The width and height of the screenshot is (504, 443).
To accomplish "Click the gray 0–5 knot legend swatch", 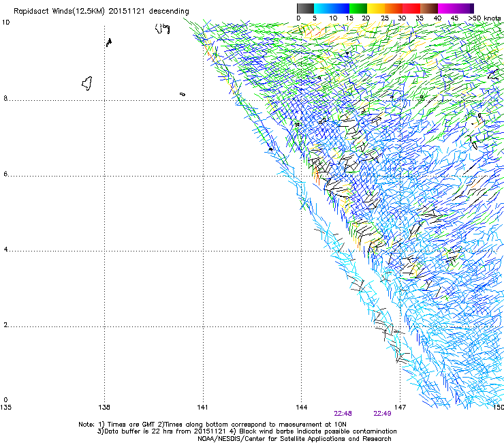I will point(305,8).
